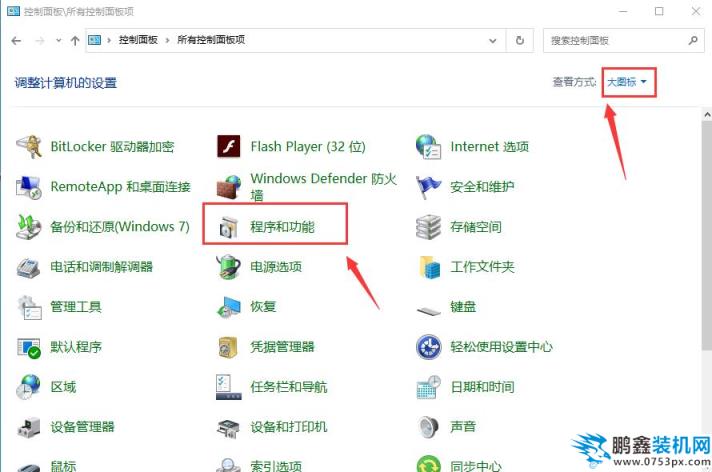The height and width of the screenshot is (472, 712).
Task: Click the 程序和功能 icon
Action: click(x=228, y=227)
